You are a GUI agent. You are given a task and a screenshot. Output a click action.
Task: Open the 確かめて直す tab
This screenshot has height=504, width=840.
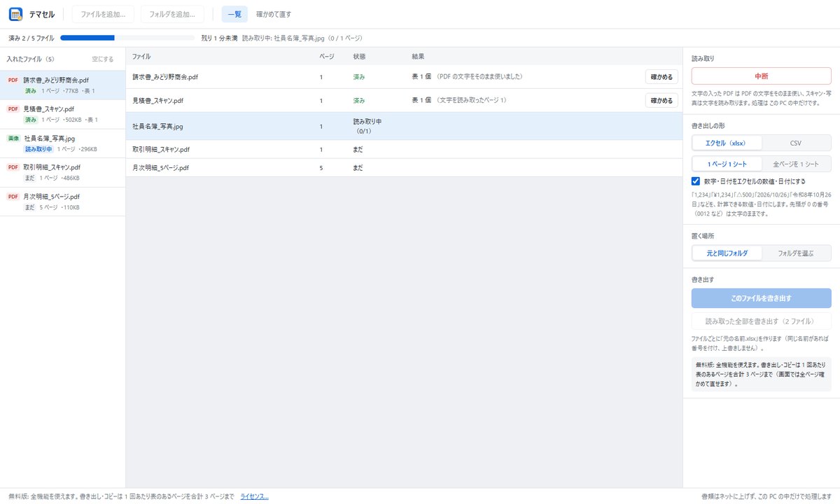click(274, 14)
